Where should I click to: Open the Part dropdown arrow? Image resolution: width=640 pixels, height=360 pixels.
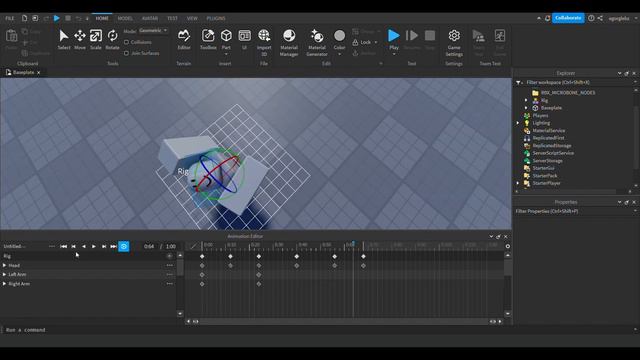(x=226, y=54)
